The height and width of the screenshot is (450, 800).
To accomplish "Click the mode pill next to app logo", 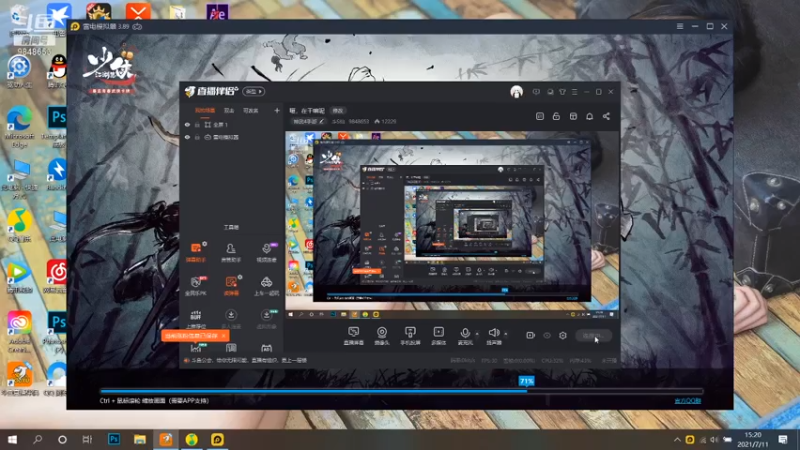I will point(254,91).
